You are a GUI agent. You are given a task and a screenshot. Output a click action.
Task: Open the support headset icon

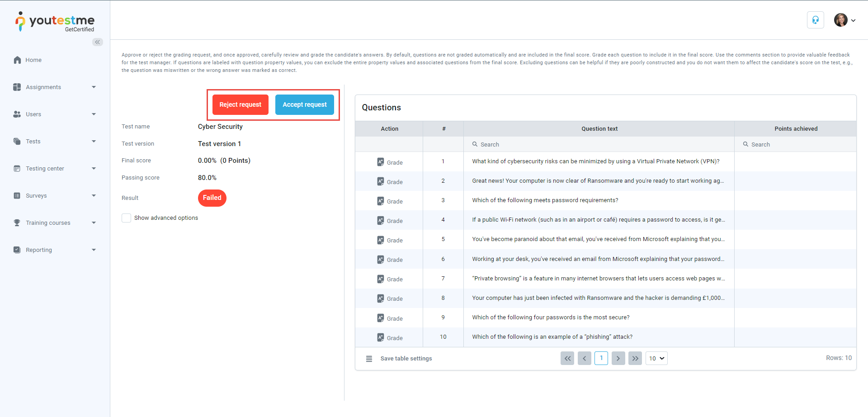tap(816, 20)
